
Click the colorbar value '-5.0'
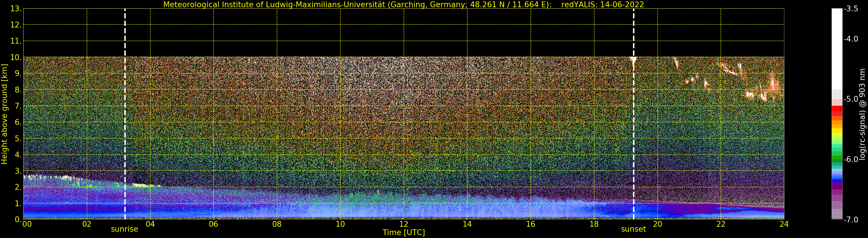click(851, 99)
